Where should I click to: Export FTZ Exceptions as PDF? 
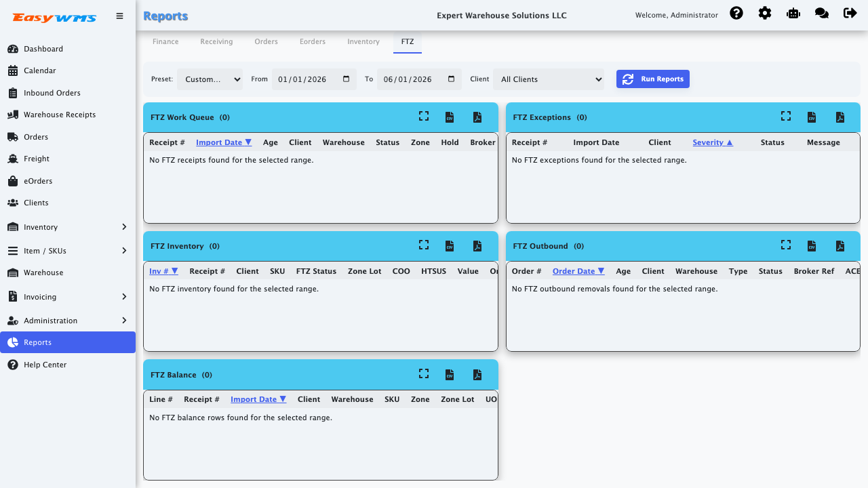click(x=840, y=117)
